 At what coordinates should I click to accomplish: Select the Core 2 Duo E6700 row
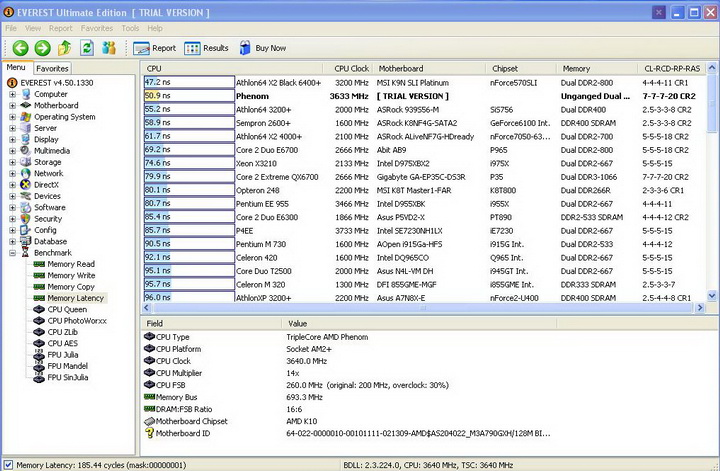(424, 150)
